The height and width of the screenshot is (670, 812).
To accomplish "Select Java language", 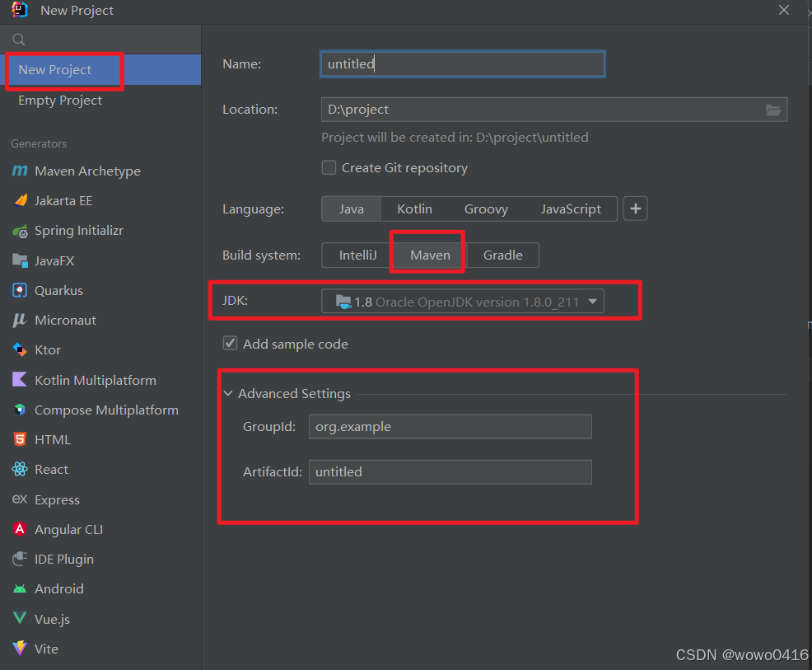I will [351, 208].
